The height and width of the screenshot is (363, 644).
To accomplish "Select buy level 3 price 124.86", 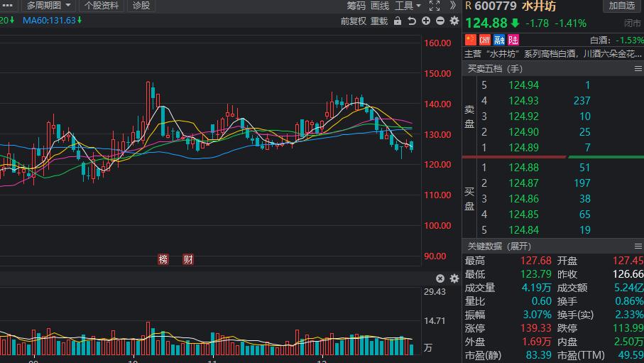I will point(524,199).
